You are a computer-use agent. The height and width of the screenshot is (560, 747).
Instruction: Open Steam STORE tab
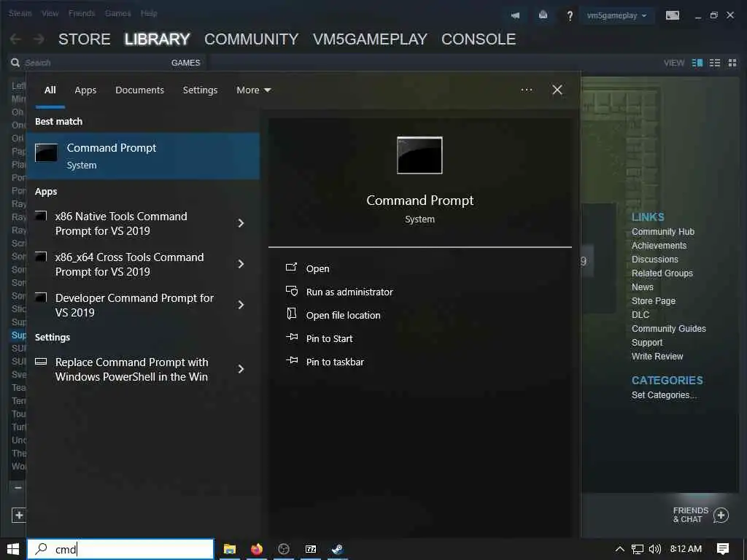pyautogui.click(x=85, y=39)
